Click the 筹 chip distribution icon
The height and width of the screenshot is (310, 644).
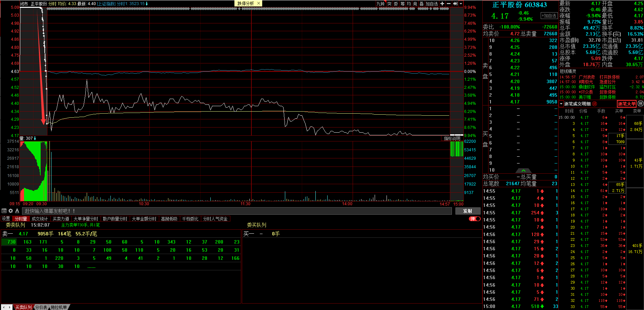pyautogui.click(x=402, y=4)
